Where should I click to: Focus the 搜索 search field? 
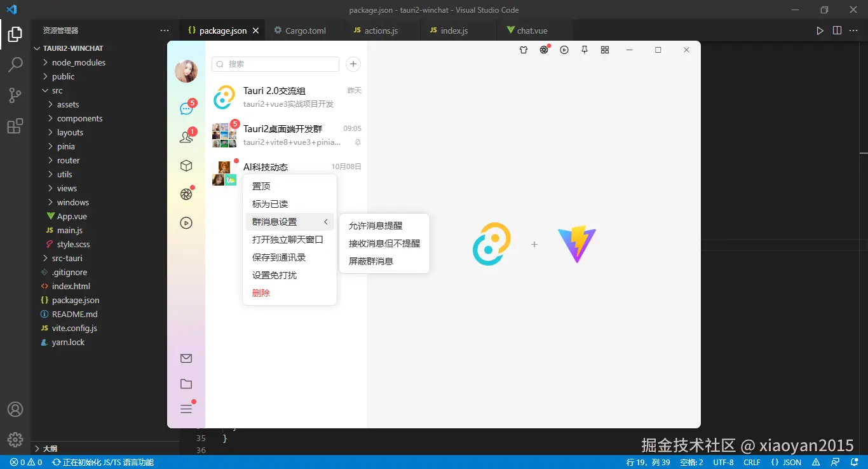(275, 64)
